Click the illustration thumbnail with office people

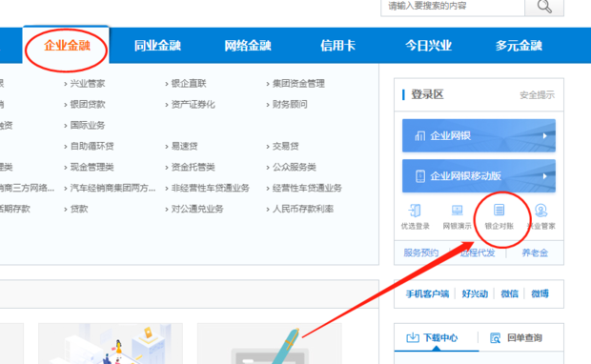point(111,343)
